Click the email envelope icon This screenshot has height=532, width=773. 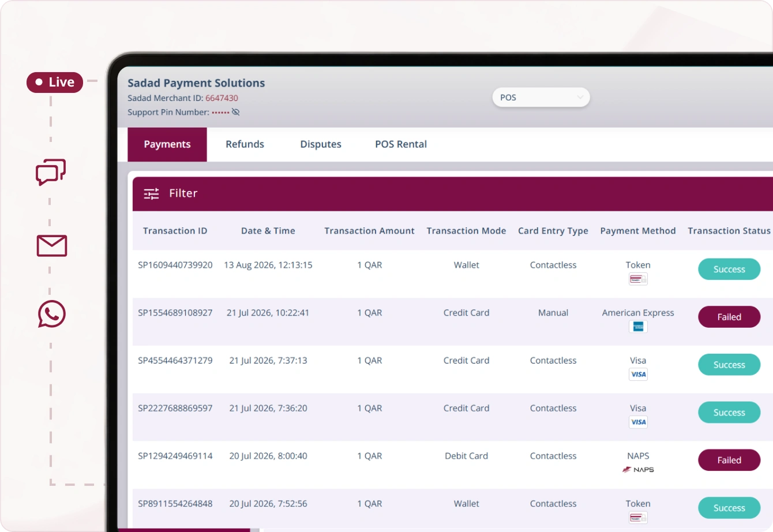tap(52, 246)
